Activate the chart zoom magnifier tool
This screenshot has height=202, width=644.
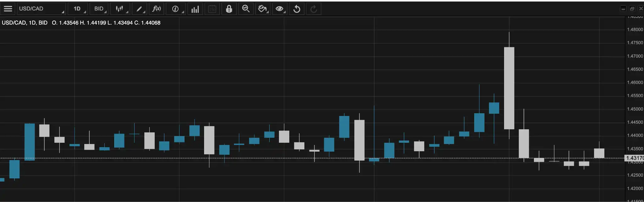point(246,9)
